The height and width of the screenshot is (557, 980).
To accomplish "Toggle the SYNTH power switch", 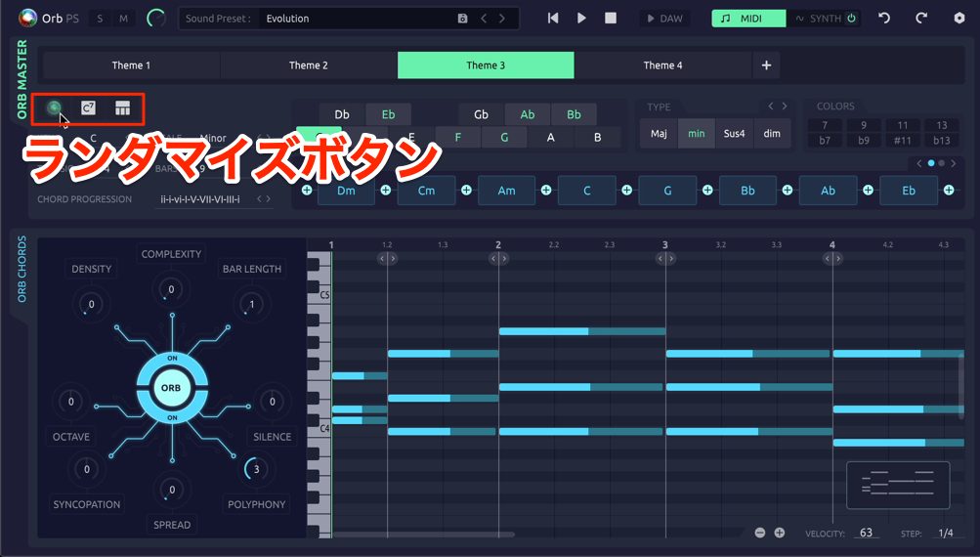I will point(851,19).
